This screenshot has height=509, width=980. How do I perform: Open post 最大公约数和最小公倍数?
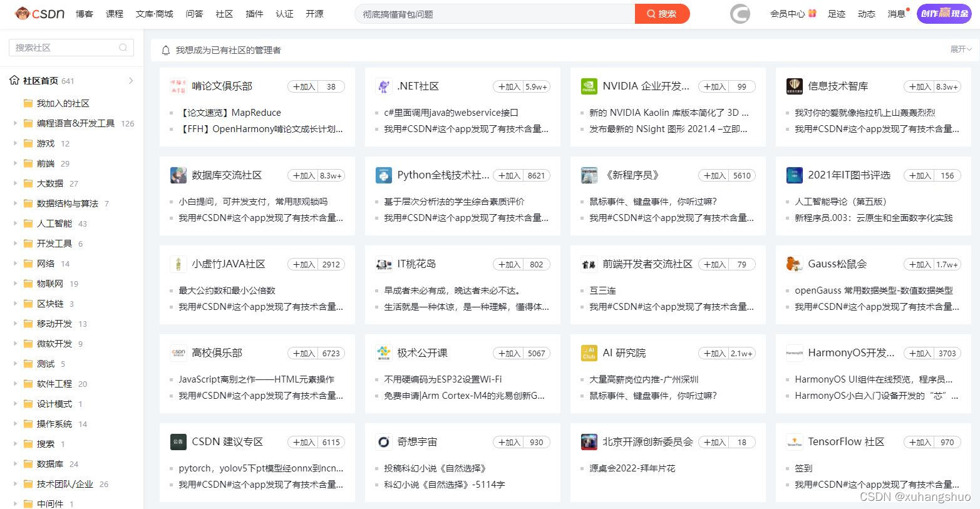pyautogui.click(x=227, y=290)
